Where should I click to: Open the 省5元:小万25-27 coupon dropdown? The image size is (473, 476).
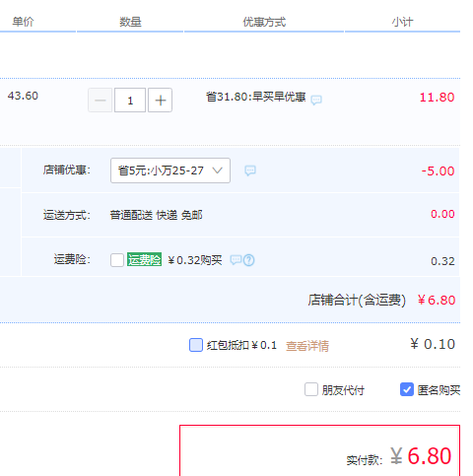[170, 170]
